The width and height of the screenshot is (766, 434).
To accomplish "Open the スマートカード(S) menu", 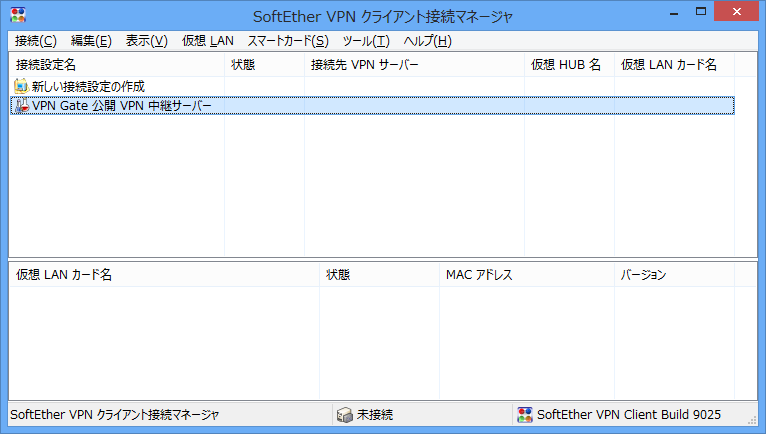I will 288,41.
